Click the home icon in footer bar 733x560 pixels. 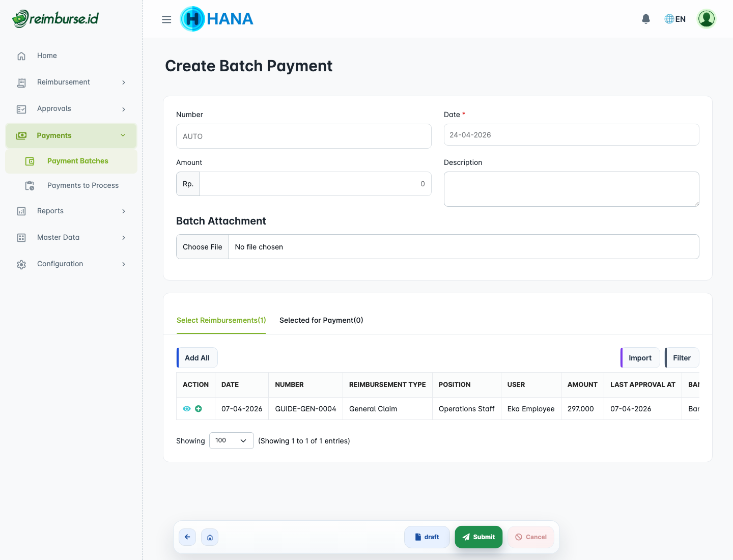(x=210, y=537)
